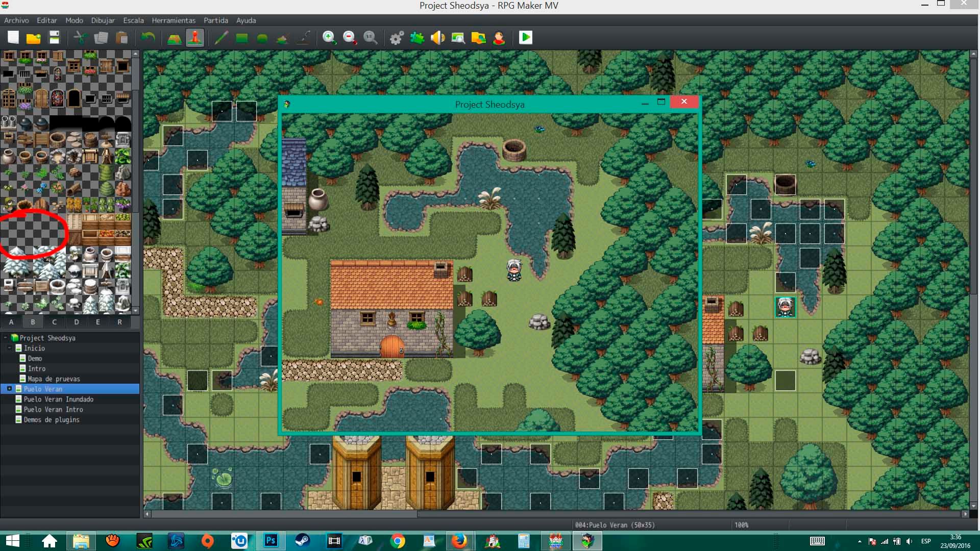Open the Ayuda menu

tap(246, 20)
